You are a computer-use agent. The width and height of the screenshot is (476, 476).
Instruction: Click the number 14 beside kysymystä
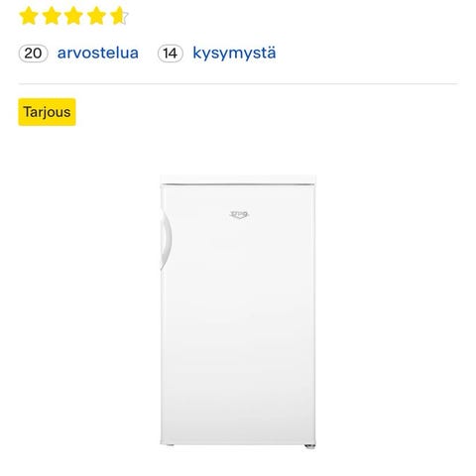click(171, 54)
